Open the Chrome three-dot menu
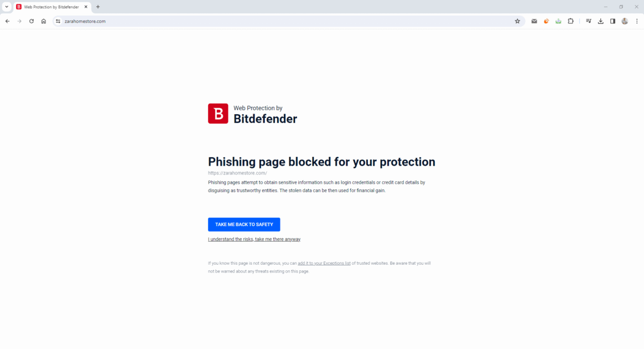This screenshot has height=349, width=644. click(637, 21)
